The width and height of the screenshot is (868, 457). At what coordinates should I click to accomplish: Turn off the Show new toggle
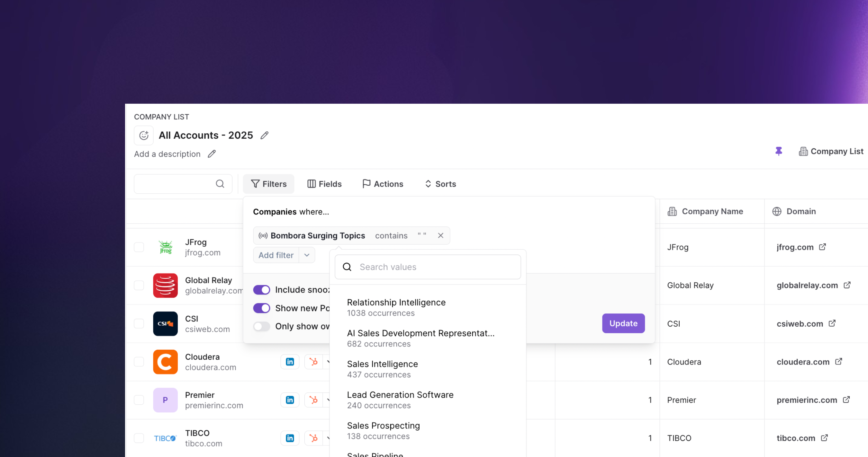tap(262, 308)
